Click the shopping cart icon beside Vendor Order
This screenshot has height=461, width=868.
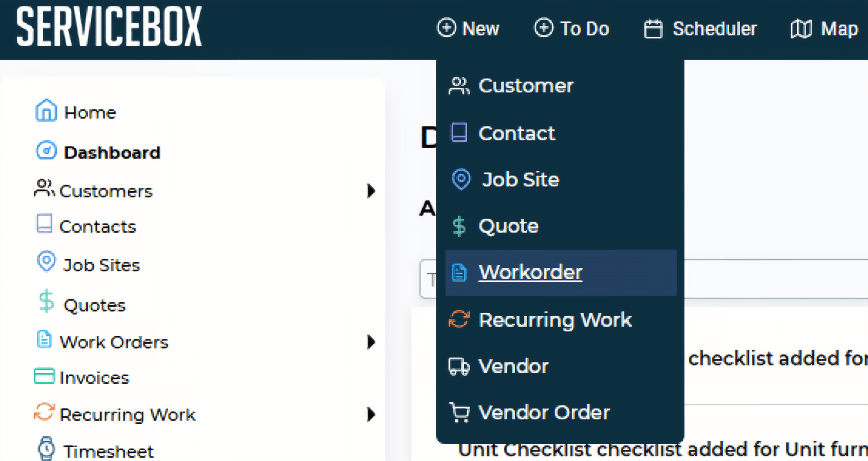tap(459, 413)
